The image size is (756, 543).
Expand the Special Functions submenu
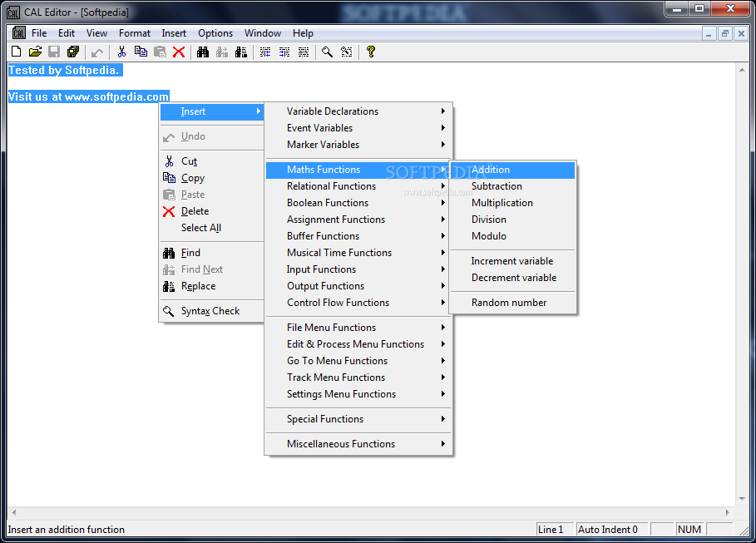358,419
